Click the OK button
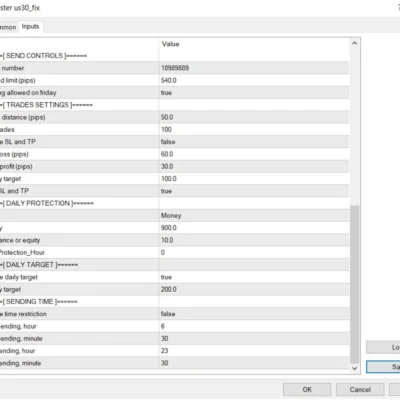The width and height of the screenshot is (400, 400). point(307,389)
